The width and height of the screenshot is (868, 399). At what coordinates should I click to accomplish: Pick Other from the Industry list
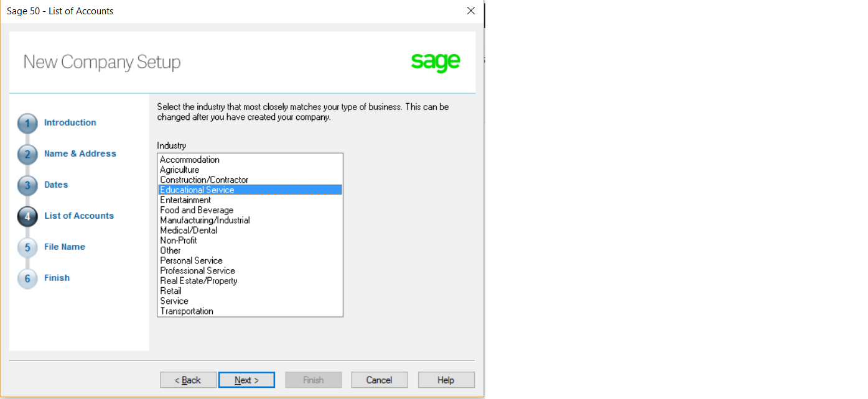tap(250, 250)
